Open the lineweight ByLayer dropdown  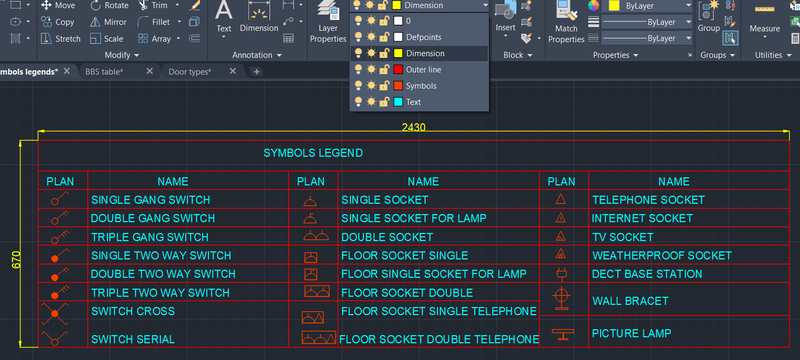pyautogui.click(x=647, y=38)
